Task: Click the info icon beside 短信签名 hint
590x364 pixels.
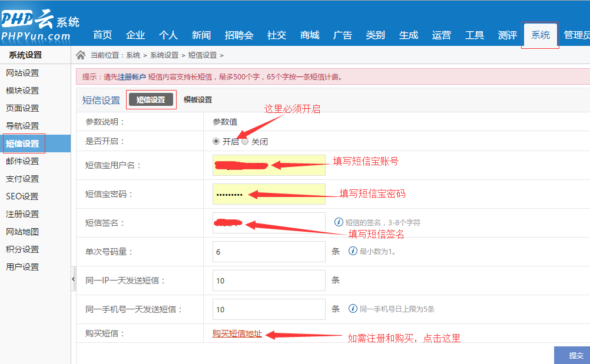Action: click(x=339, y=222)
